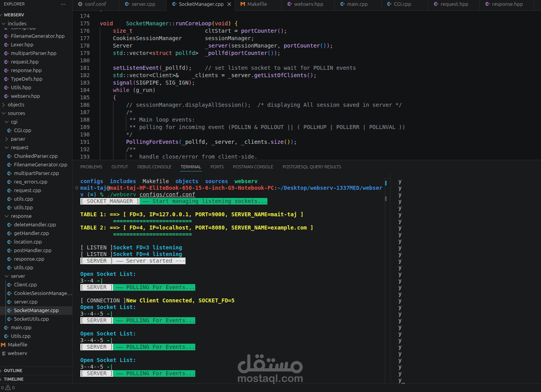
Task: Click the PollingForEvents call on line 191
Action: coord(152,142)
